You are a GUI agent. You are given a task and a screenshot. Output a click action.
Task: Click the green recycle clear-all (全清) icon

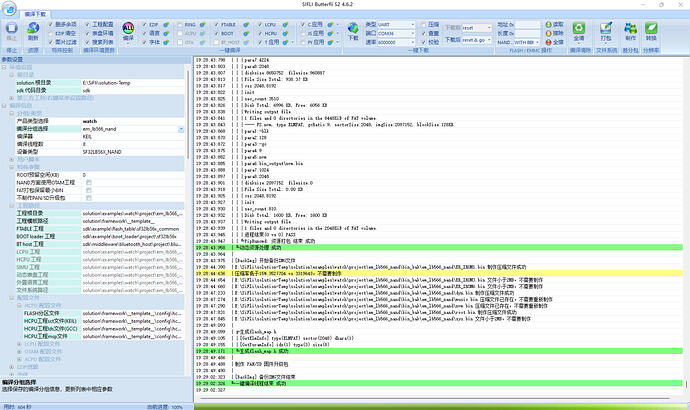point(579,28)
